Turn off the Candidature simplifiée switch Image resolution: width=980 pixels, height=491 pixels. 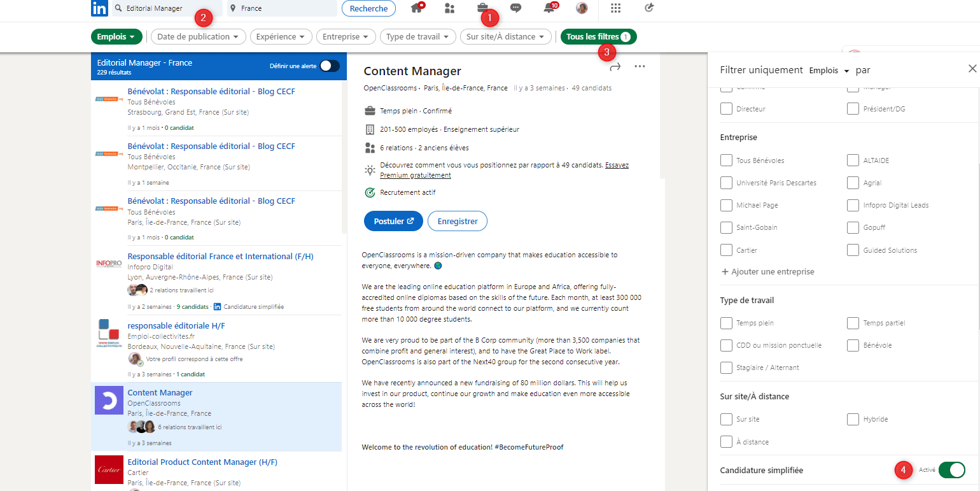click(x=951, y=470)
